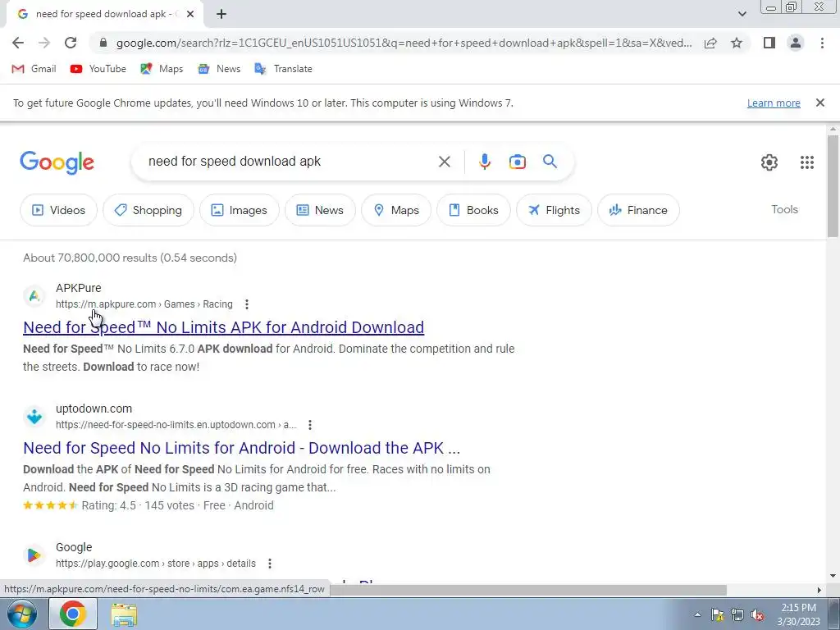Open the Chrome profile avatar

pos(796,43)
